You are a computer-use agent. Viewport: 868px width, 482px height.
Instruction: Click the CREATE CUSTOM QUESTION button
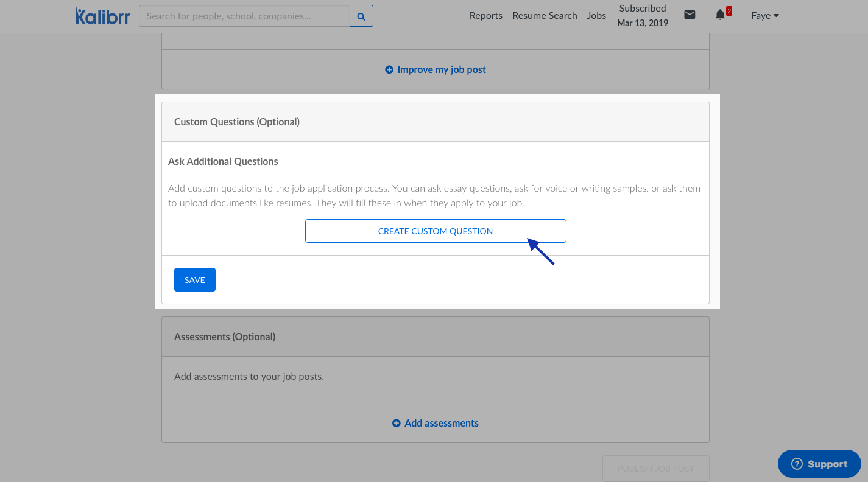435,231
